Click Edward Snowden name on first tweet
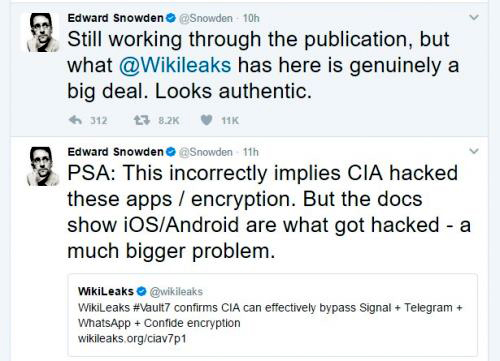Image resolution: width=500 pixels, height=361 pixels. [x=115, y=18]
